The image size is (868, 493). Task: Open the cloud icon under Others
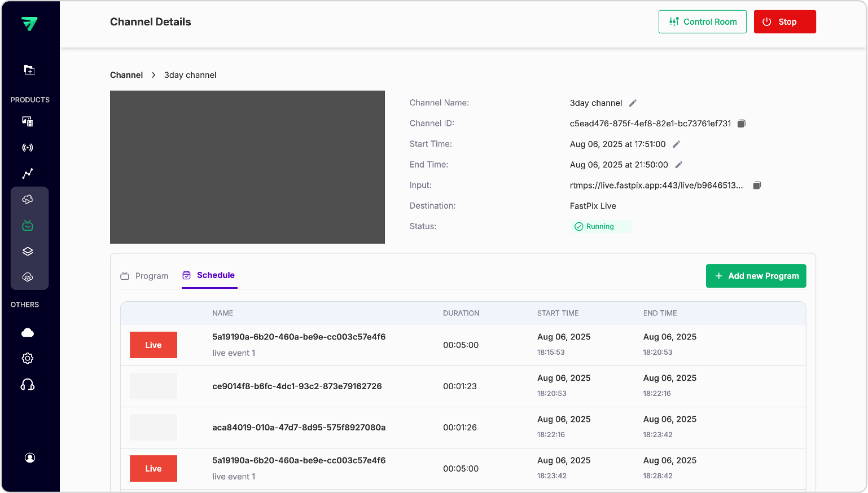[28, 332]
